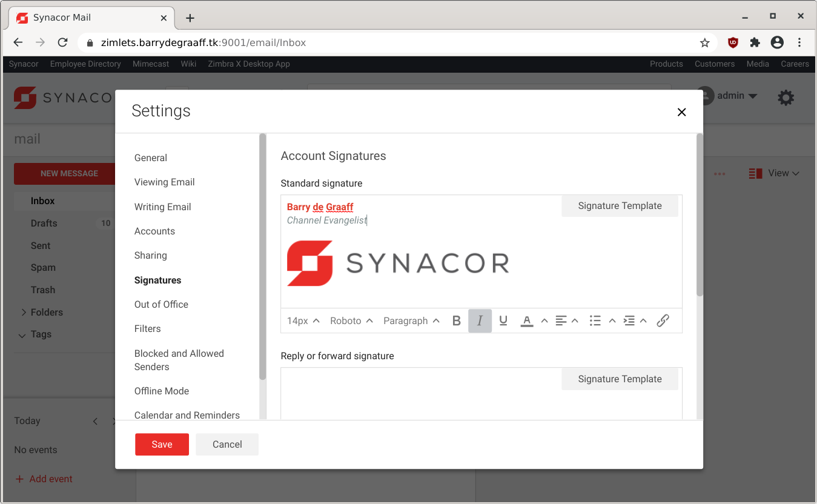The height and width of the screenshot is (504, 817).
Task: Open the Drafts folder
Action: click(x=44, y=224)
